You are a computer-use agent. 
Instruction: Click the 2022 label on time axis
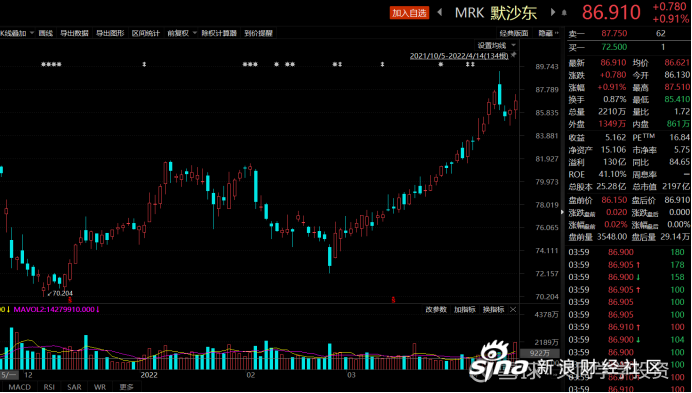[149, 375]
